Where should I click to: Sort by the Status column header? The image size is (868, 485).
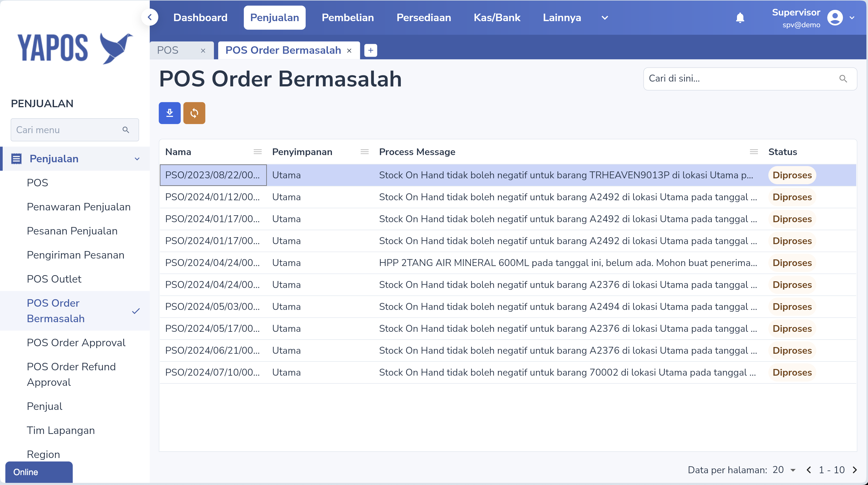click(x=782, y=152)
